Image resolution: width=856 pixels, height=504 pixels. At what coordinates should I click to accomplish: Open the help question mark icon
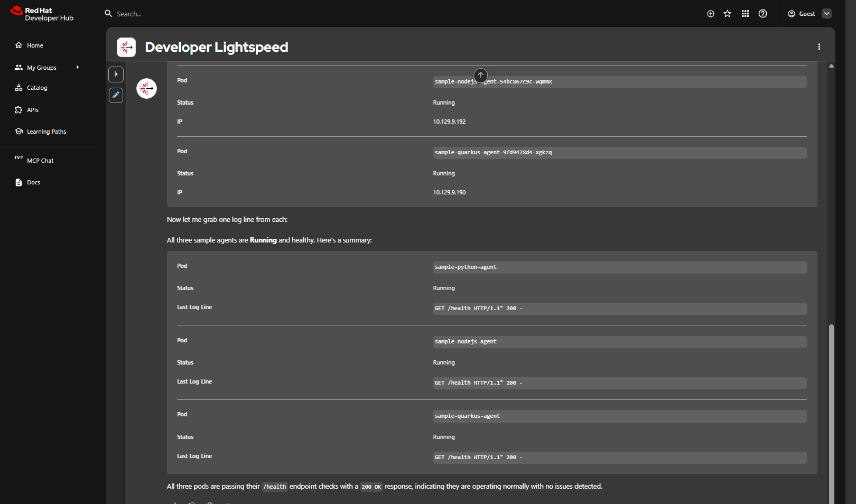(762, 14)
